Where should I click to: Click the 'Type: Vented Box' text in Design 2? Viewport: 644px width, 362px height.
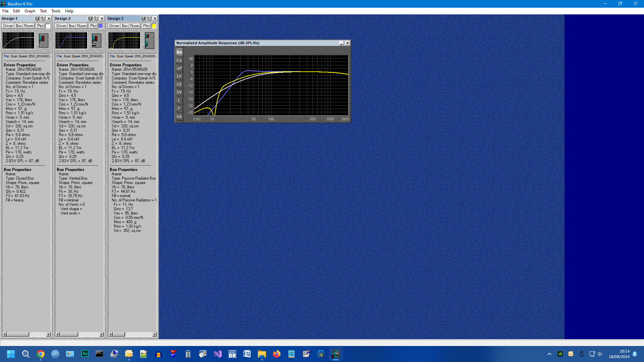tap(73, 178)
